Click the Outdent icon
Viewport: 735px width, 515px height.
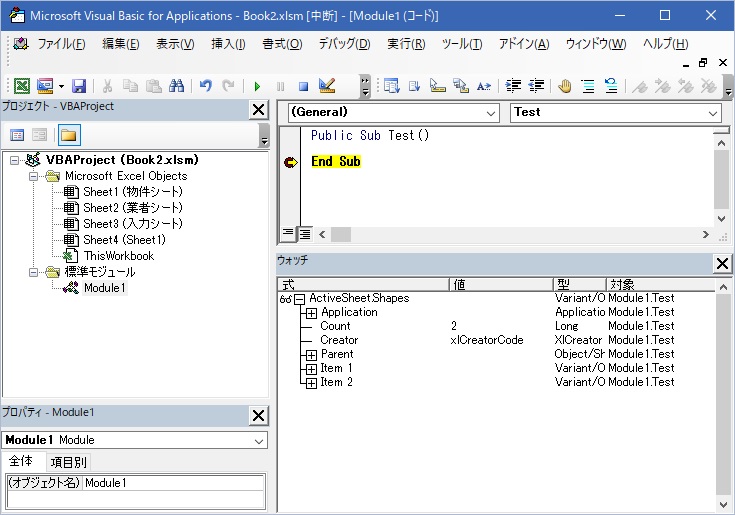[x=536, y=86]
